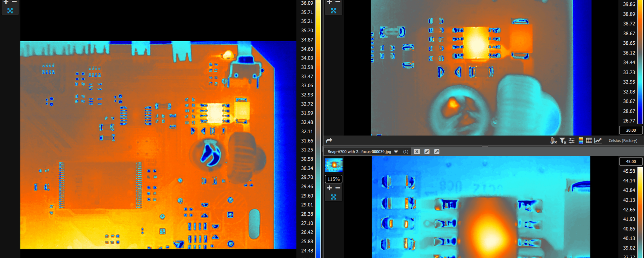Edit the Snap-A700 image with pencil icon

point(427,152)
